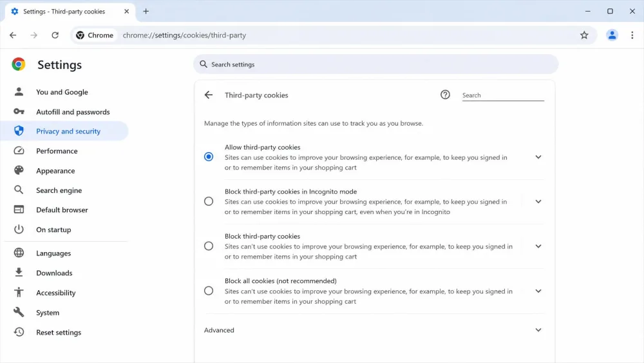Image resolution: width=644 pixels, height=363 pixels.
Task: Click the Block all cookies (not recommended) title
Action: 281,280
